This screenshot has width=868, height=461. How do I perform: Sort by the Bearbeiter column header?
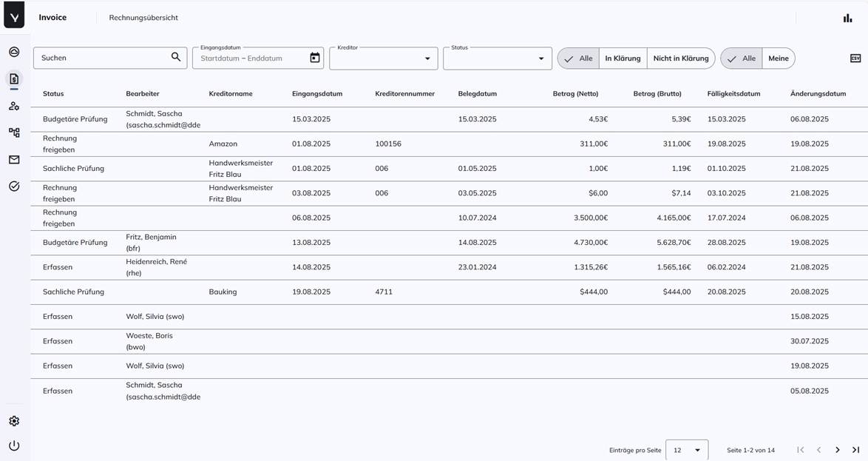pos(142,94)
